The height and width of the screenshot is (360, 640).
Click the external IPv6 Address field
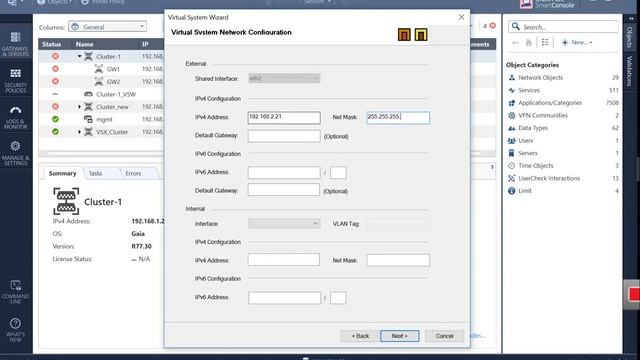(x=284, y=172)
